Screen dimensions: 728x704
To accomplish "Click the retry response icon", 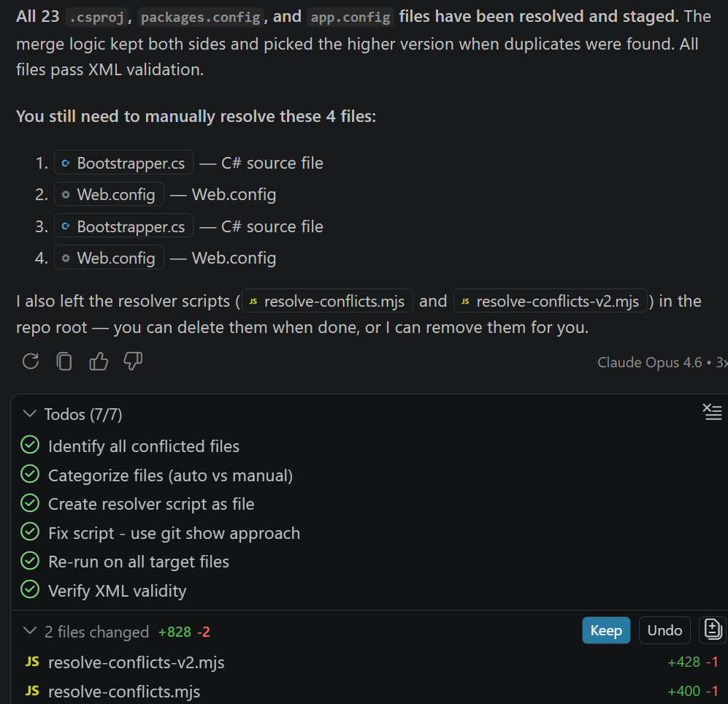I will pos(31,361).
